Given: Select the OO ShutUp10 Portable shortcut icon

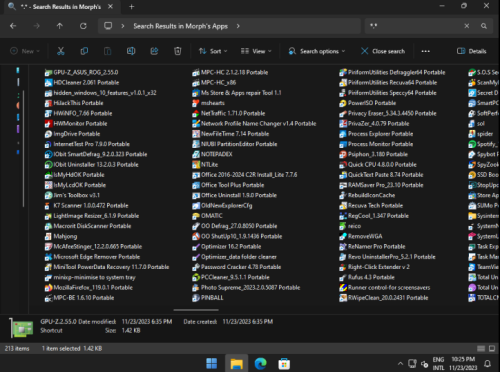Looking at the screenshot, I should point(196,236).
